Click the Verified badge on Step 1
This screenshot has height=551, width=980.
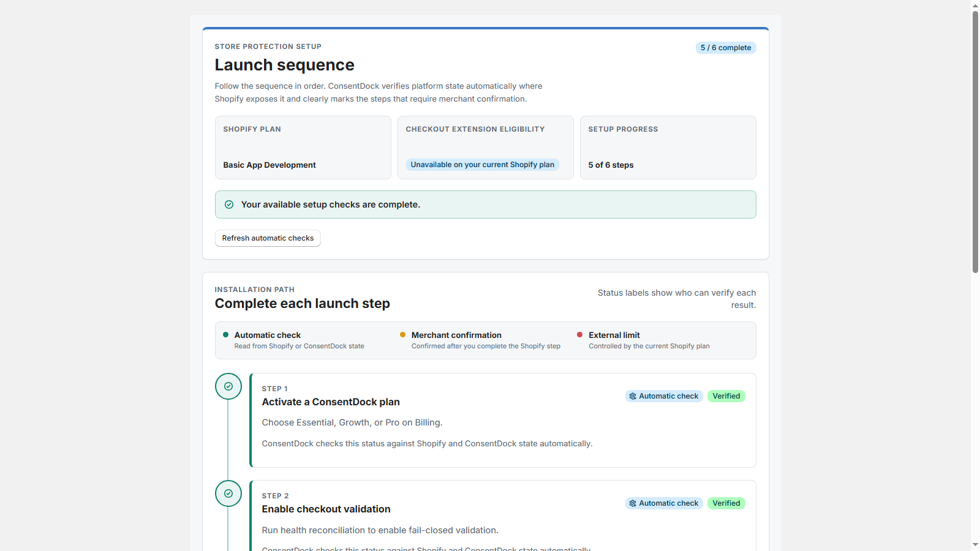point(726,396)
